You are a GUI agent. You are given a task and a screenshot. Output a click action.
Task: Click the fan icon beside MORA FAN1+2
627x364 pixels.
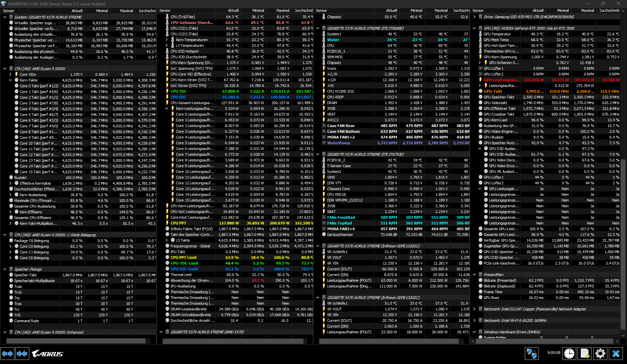tap(324, 137)
